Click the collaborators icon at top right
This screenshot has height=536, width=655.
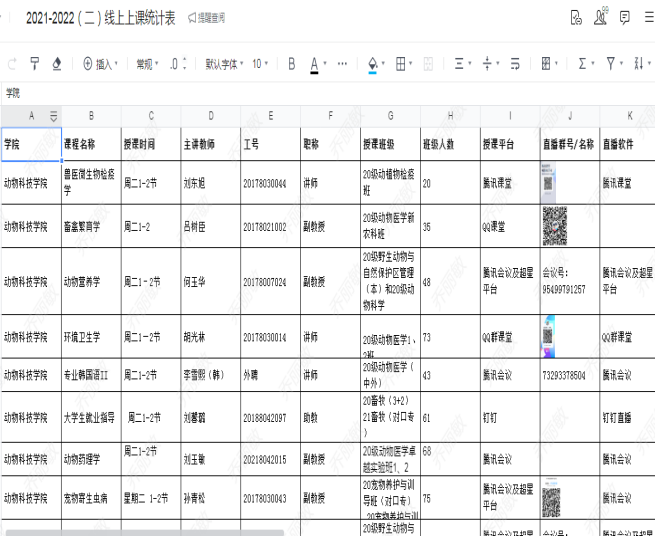(600, 17)
